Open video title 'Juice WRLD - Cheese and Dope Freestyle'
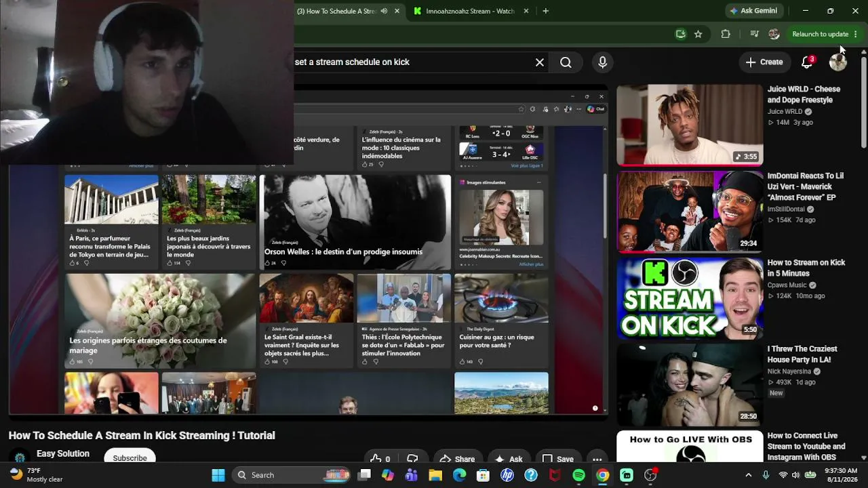Screen dimensions: 868x488 pos(804,94)
